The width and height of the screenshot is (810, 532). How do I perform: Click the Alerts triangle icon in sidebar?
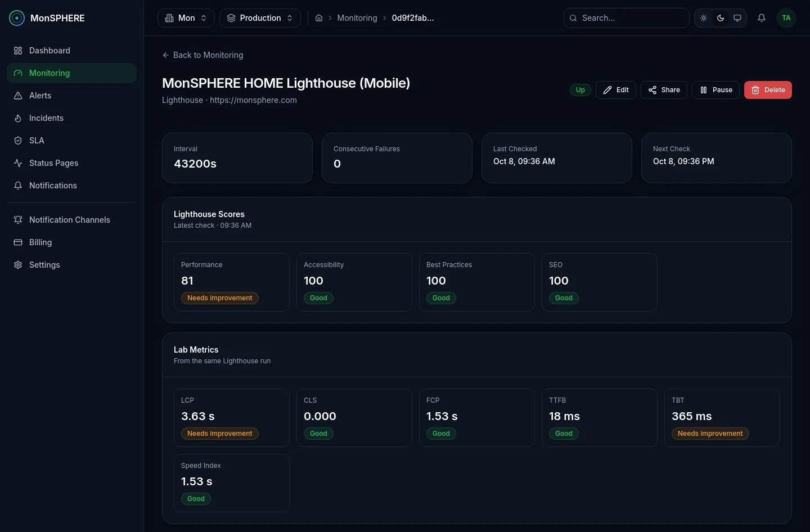18,96
